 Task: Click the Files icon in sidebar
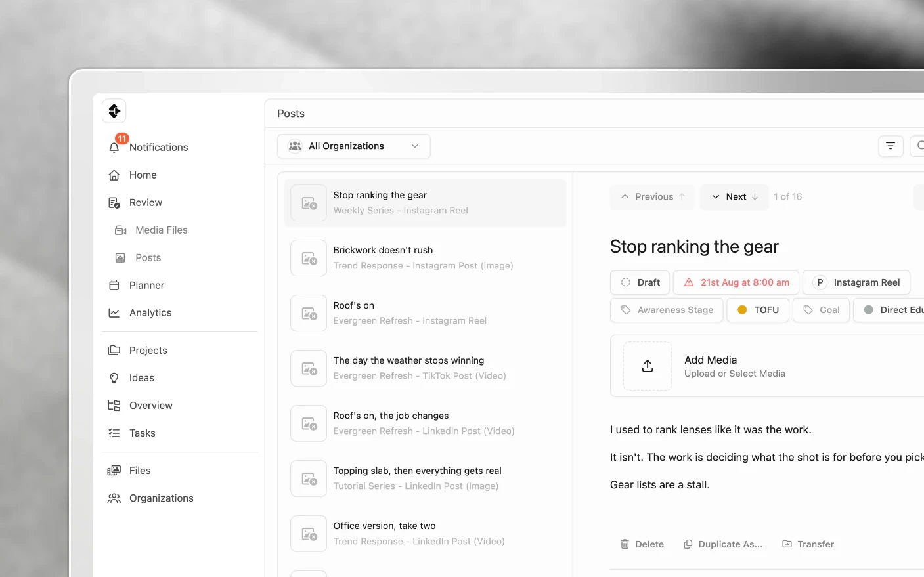coord(114,471)
